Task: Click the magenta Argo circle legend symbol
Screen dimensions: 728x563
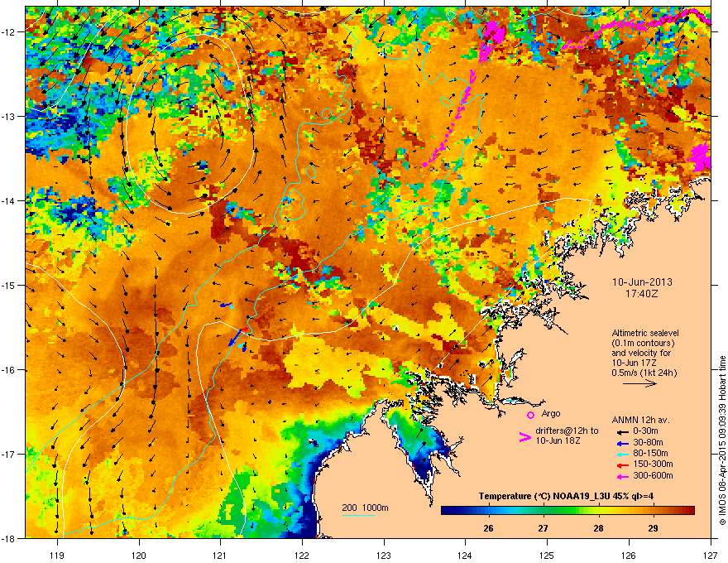Action: pos(530,415)
